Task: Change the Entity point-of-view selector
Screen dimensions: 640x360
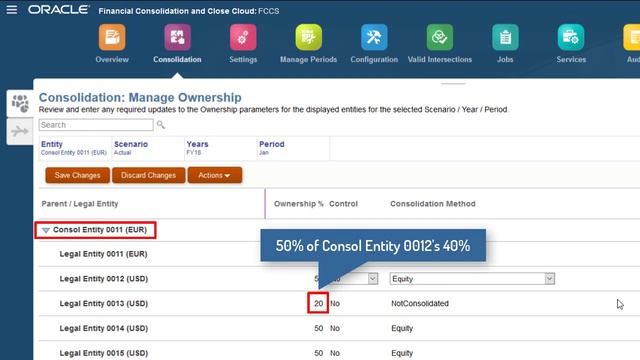Action: click(75, 148)
